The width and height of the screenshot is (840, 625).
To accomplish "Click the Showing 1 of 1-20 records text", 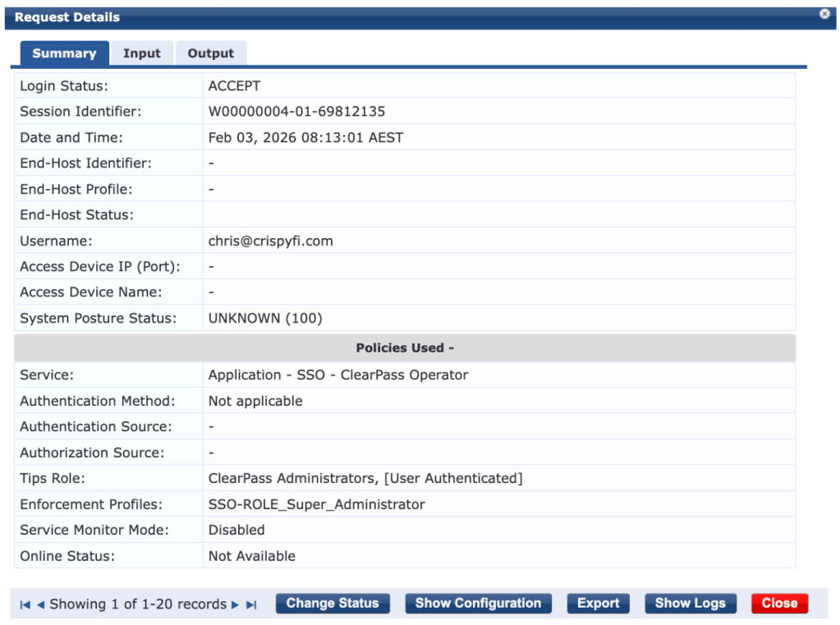I will coord(138,604).
